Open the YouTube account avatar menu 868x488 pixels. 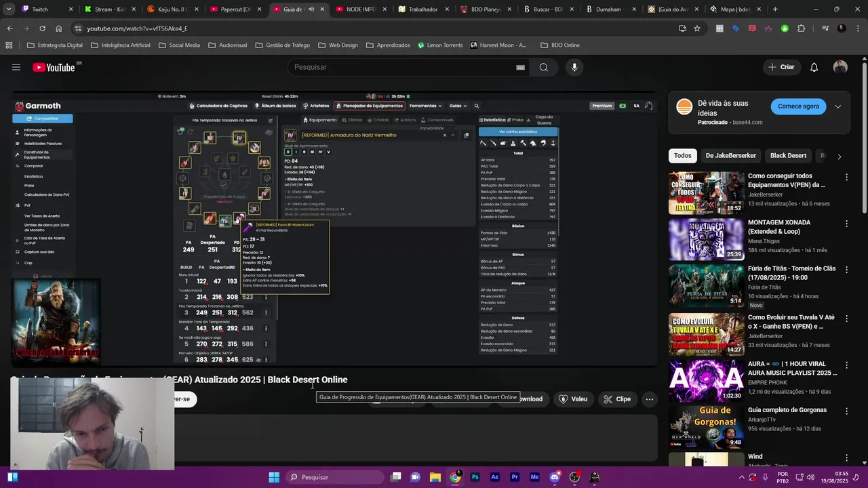(840, 67)
